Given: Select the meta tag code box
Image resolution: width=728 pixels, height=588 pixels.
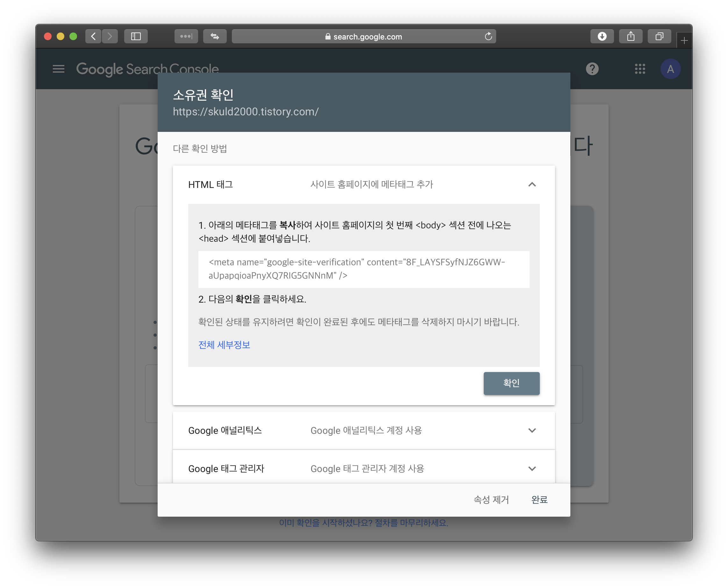Looking at the screenshot, I should coord(364,269).
